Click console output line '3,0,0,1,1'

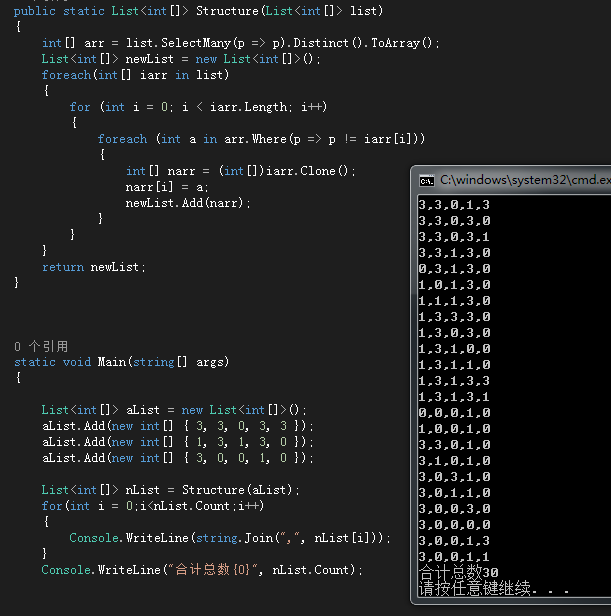click(x=454, y=557)
